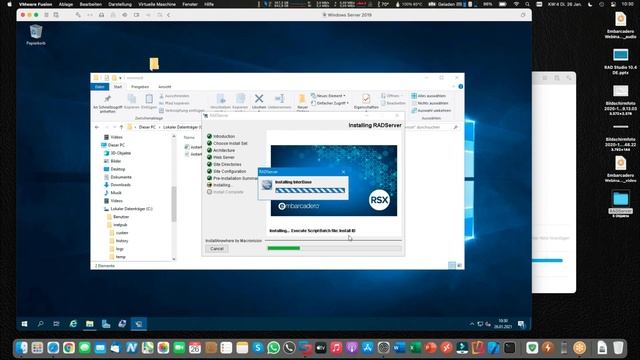Screen dimensions: 640x360
Task: Select the Benutzer folder in tree
Action: 121,217
